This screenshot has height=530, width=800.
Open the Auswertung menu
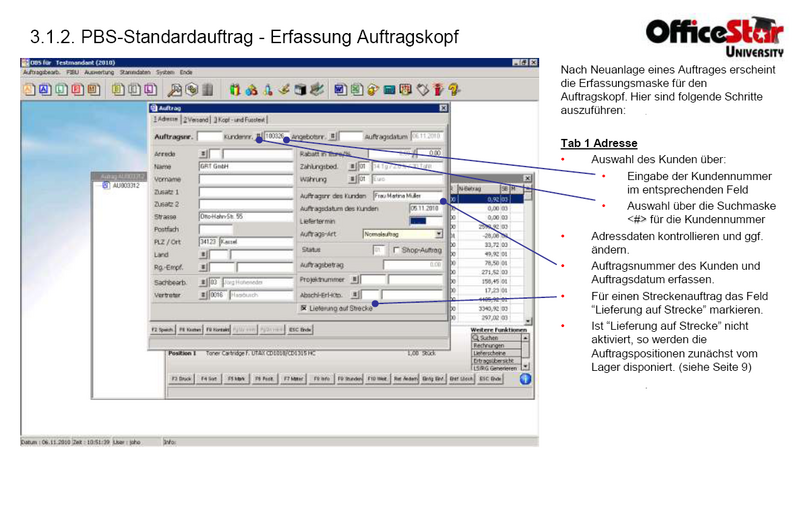99,72
